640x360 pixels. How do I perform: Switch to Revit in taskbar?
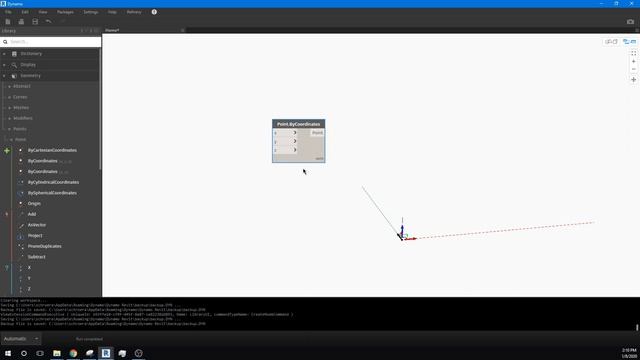(106, 353)
